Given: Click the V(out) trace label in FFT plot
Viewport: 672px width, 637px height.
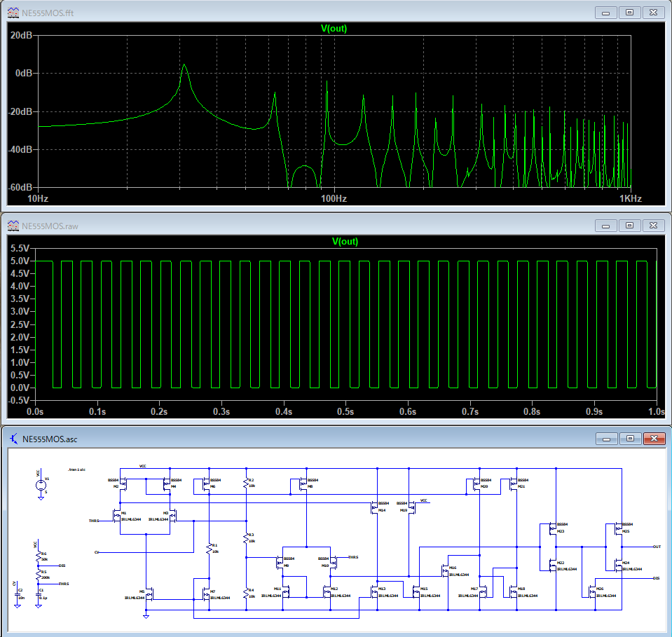Looking at the screenshot, I should tap(334, 29).
